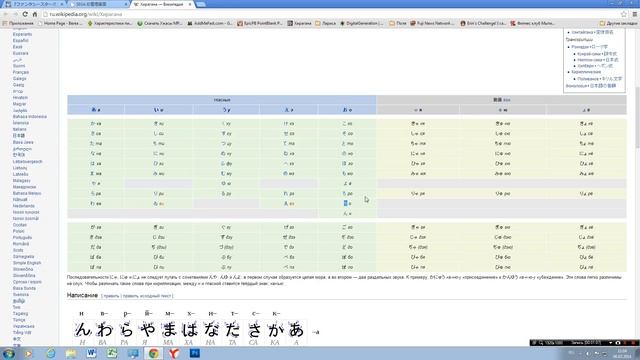Reload the page with the refresh icon
This screenshot has height=360, width=640.
pos(25,14)
